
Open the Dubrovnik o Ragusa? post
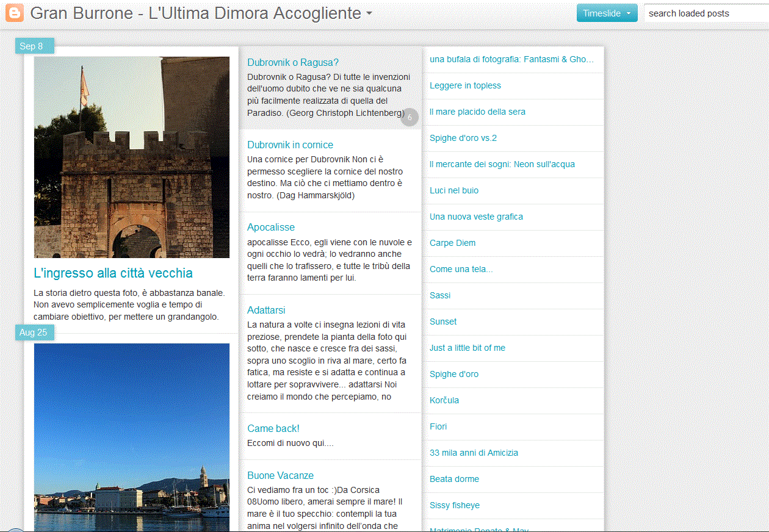click(293, 62)
